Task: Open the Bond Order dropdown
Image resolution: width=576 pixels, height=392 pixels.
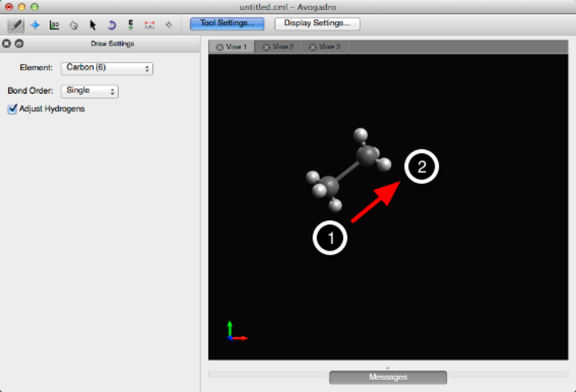Action: [89, 91]
